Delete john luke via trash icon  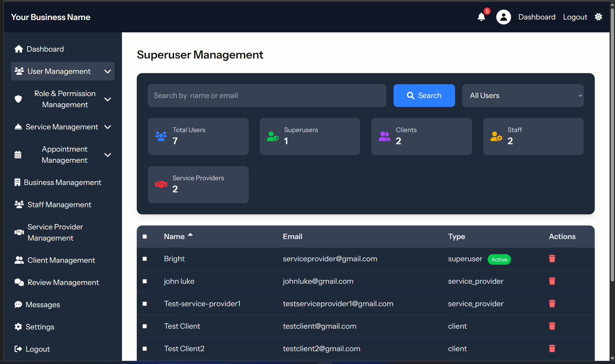pyautogui.click(x=552, y=281)
